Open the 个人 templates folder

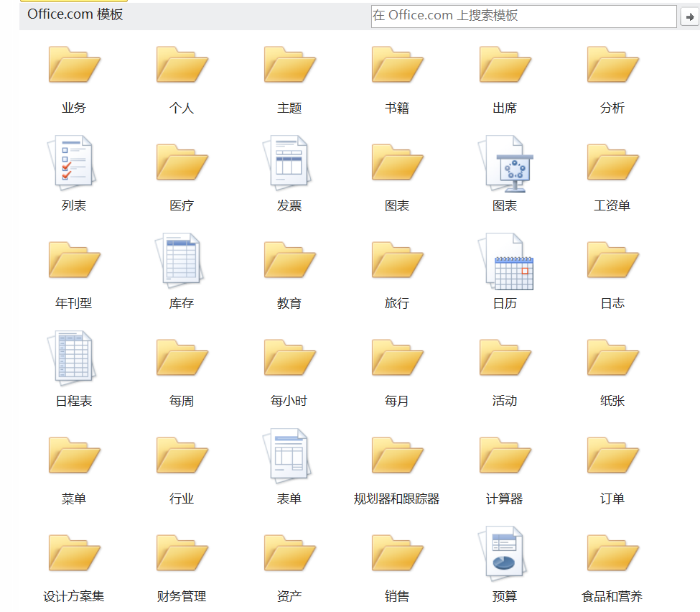[182, 65]
